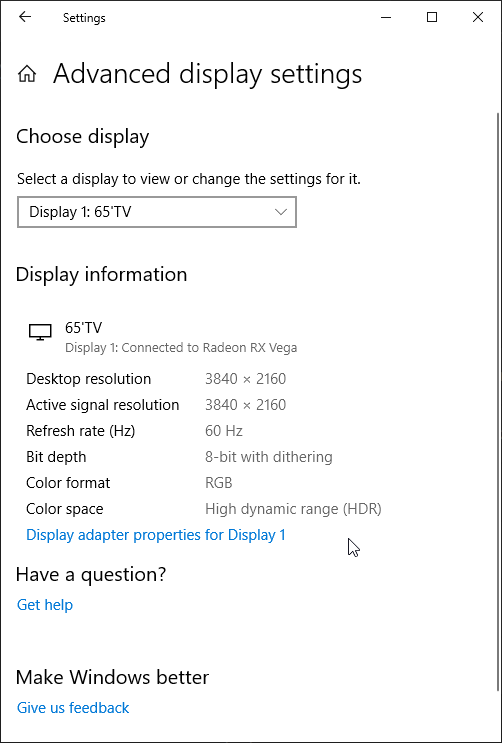502x743 pixels.
Task: Minimize the Settings window
Action: (386, 18)
